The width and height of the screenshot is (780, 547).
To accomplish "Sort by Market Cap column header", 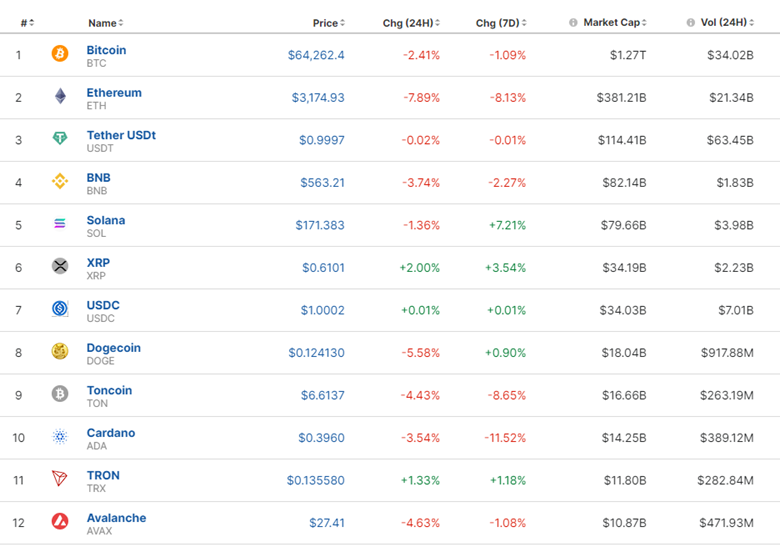I will coord(615,22).
